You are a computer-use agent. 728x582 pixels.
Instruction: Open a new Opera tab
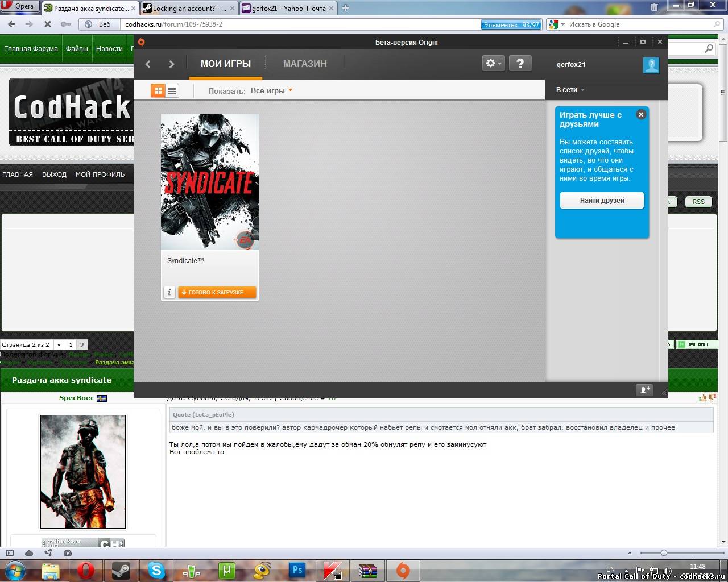(x=345, y=8)
